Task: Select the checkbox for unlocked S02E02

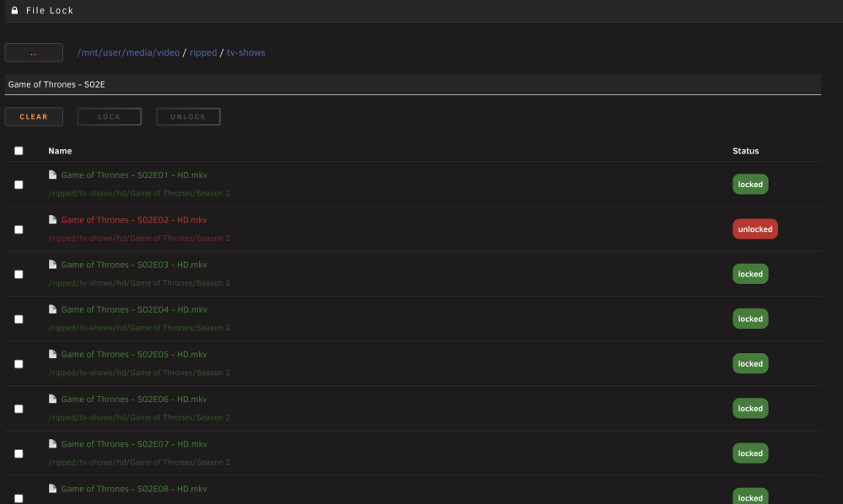Action: [19, 229]
